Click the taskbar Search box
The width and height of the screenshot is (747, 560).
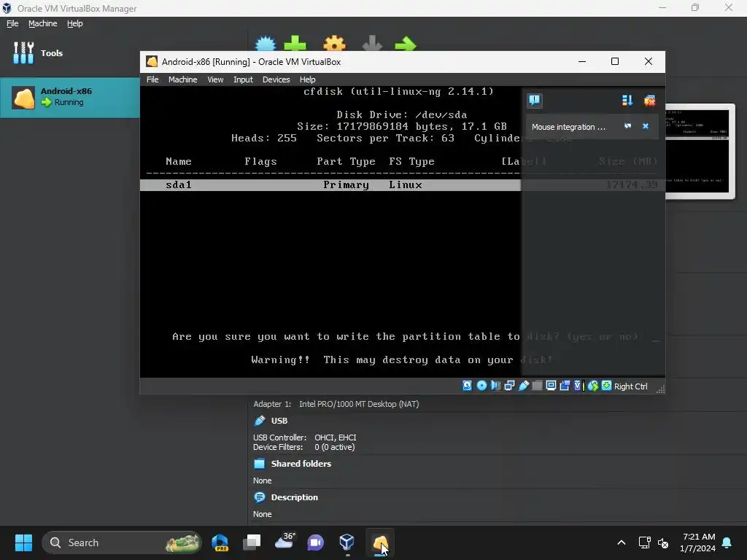click(122, 542)
